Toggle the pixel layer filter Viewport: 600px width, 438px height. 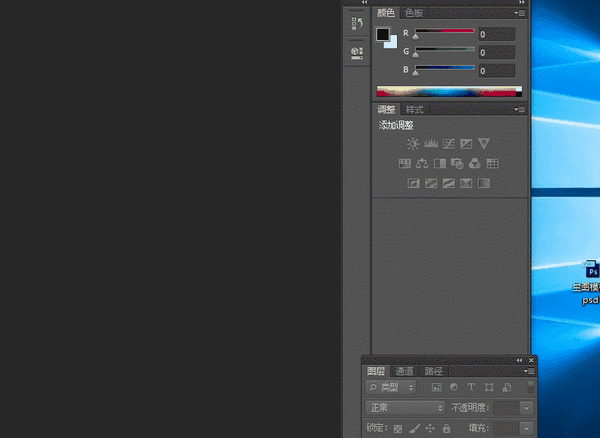437,387
